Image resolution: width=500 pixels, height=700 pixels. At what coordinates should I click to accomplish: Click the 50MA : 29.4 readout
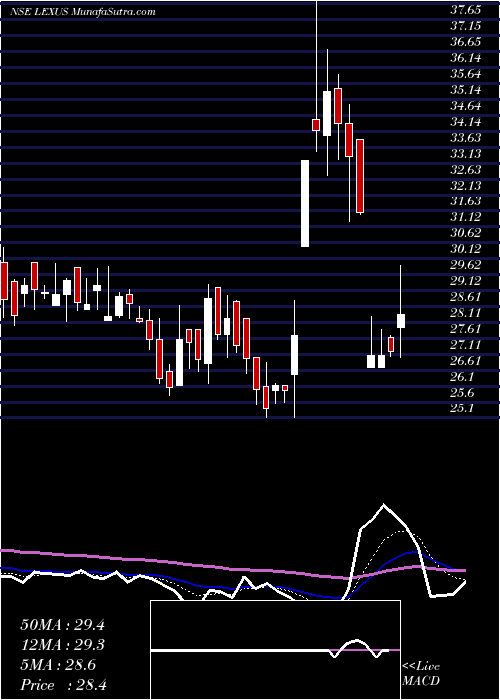(62, 625)
